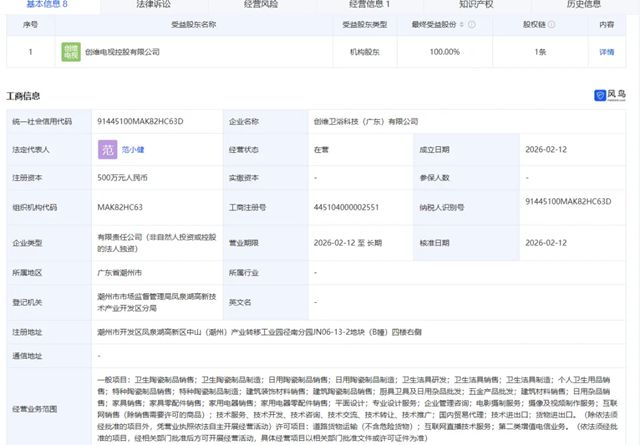Select credit code 91445100MAK82HC63D beside 统一社会信用代码
640x445 pixels.
[x=140, y=121]
